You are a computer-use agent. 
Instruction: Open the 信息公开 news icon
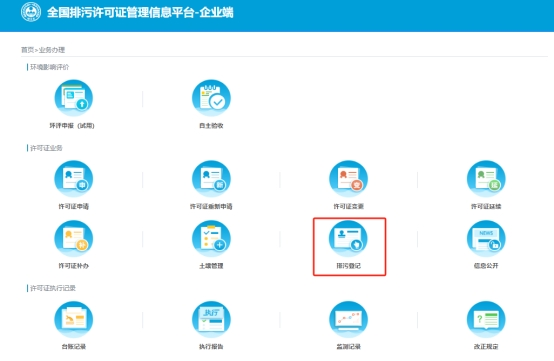486,238
